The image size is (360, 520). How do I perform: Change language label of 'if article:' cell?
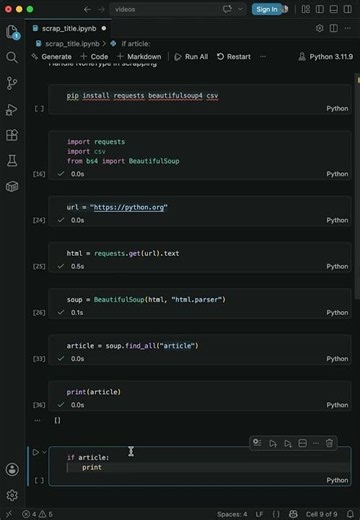click(x=337, y=480)
